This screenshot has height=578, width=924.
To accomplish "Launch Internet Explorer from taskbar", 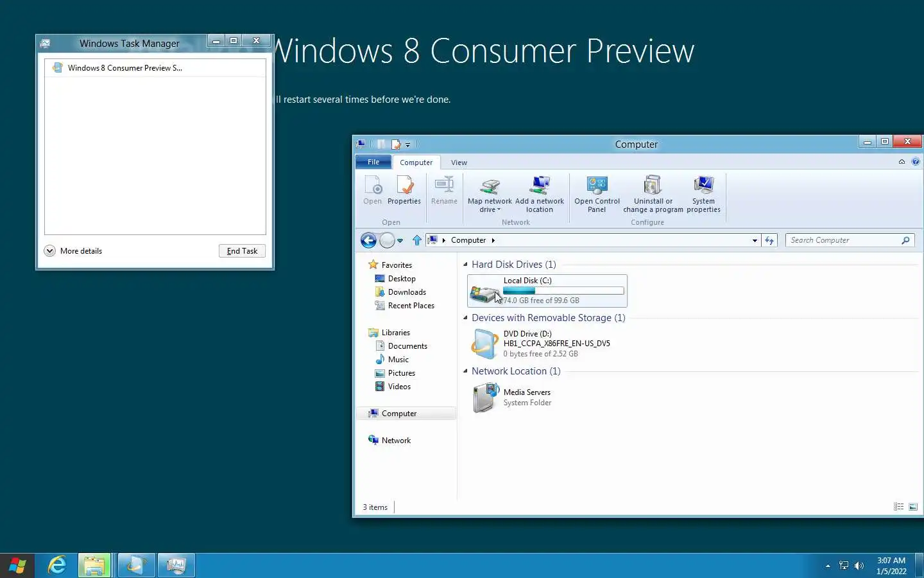I will [x=57, y=565].
